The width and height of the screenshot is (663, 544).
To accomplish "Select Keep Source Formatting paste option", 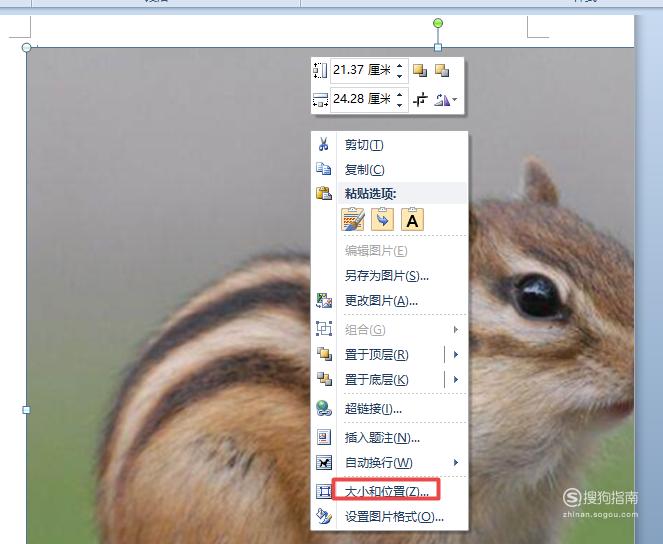I will click(x=352, y=219).
